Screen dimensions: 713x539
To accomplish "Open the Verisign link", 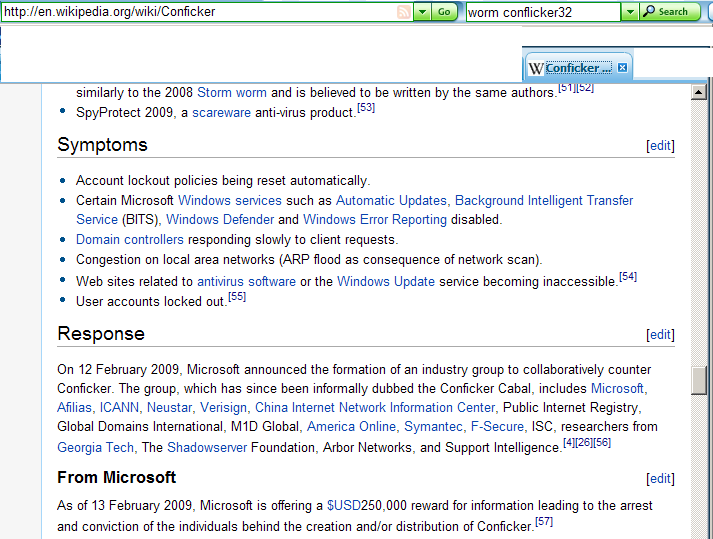I will click(x=223, y=408).
